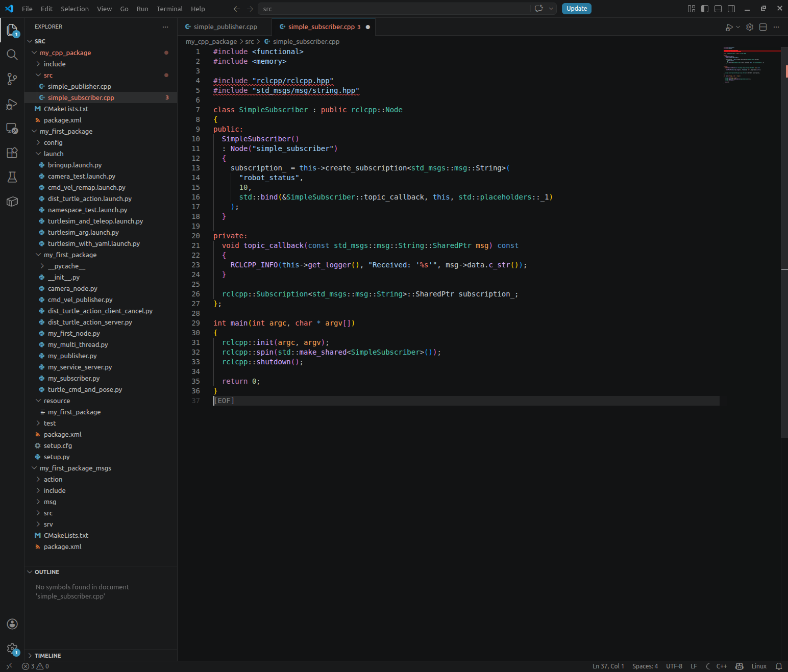
Task: Click Ln 37, Col 1 in status bar
Action: pyautogui.click(x=608, y=666)
